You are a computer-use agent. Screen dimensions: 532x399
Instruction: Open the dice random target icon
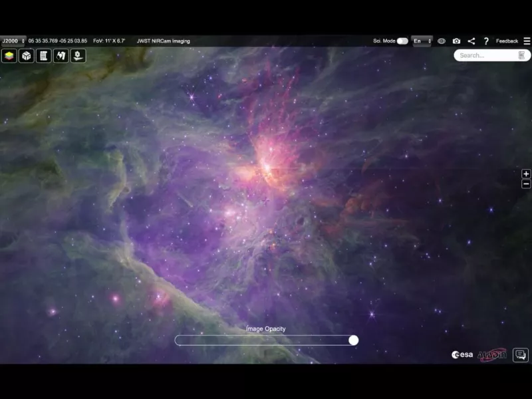pyautogui.click(x=27, y=56)
